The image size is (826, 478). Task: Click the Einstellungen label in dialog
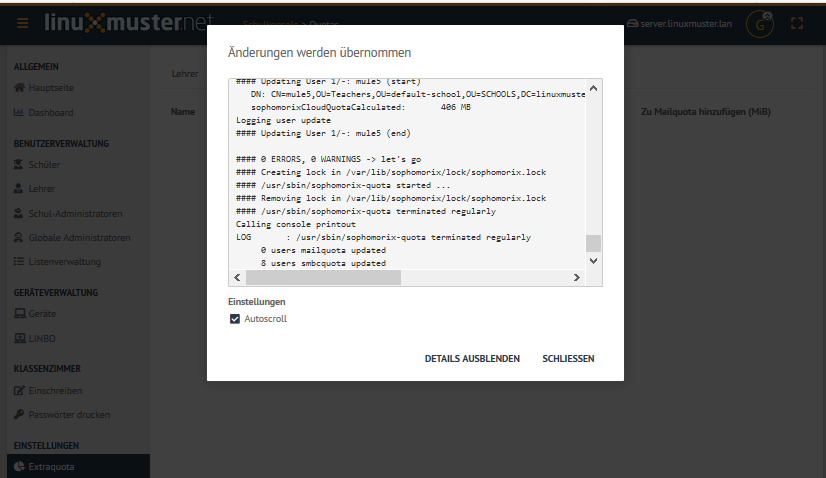257,301
